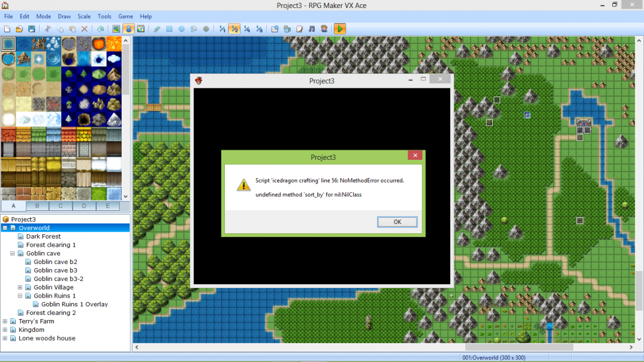644x362 pixels.
Task: Open the File menu
Action: (9, 17)
